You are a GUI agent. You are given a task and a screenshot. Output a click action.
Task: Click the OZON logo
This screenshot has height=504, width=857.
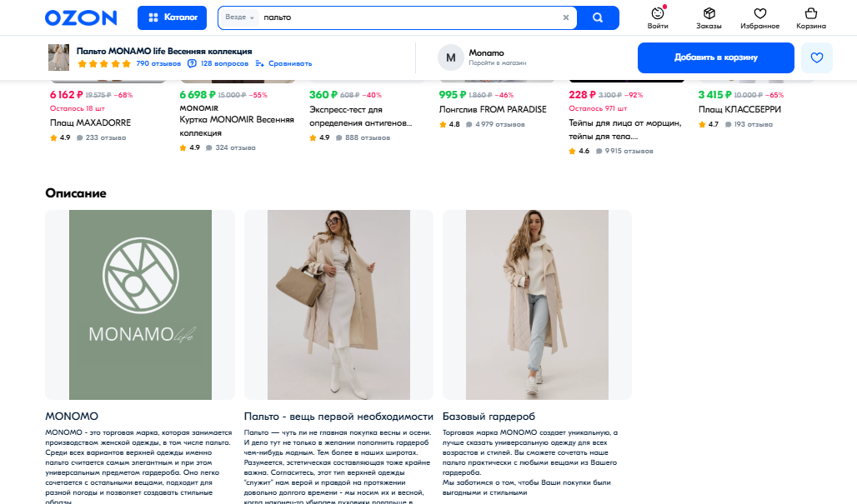click(x=81, y=17)
